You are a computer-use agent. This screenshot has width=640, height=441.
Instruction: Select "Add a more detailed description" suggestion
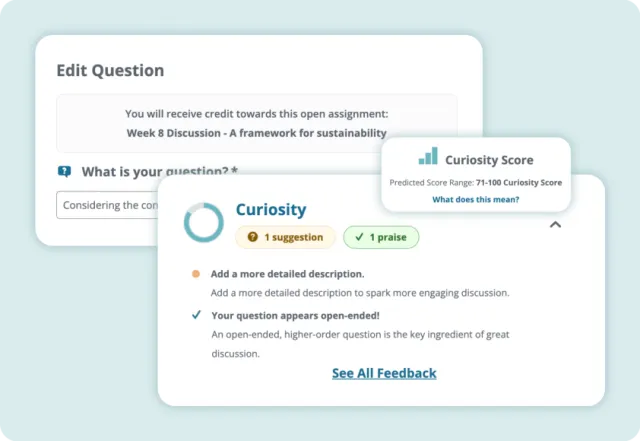pyautogui.click(x=287, y=273)
